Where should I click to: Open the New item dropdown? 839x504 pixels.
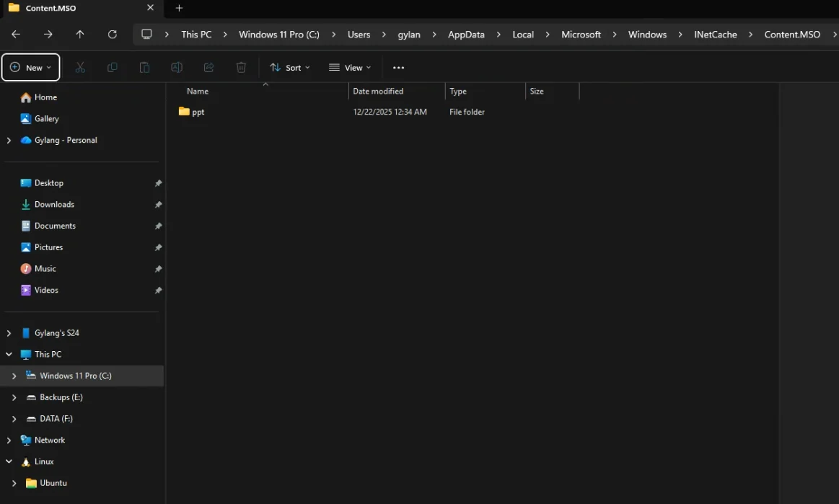click(x=30, y=67)
